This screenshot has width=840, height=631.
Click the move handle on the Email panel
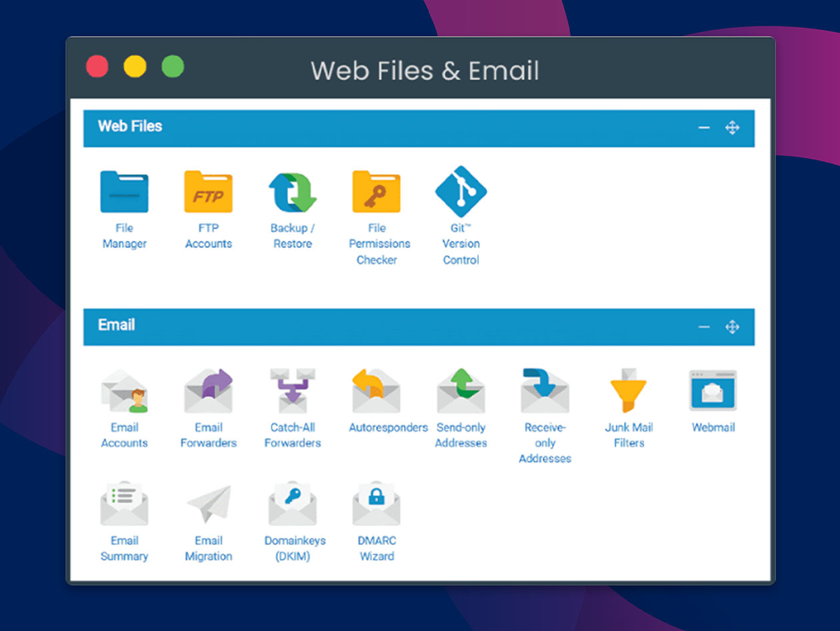click(x=732, y=327)
